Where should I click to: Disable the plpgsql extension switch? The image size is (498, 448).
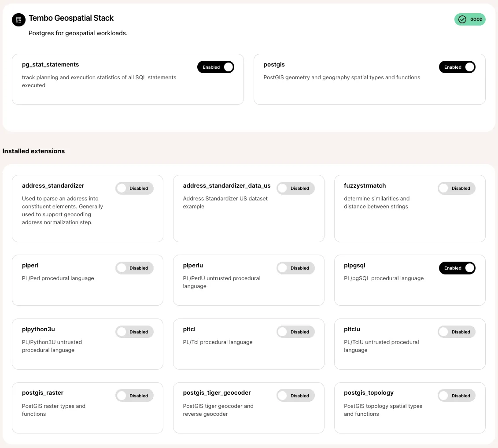(x=457, y=268)
